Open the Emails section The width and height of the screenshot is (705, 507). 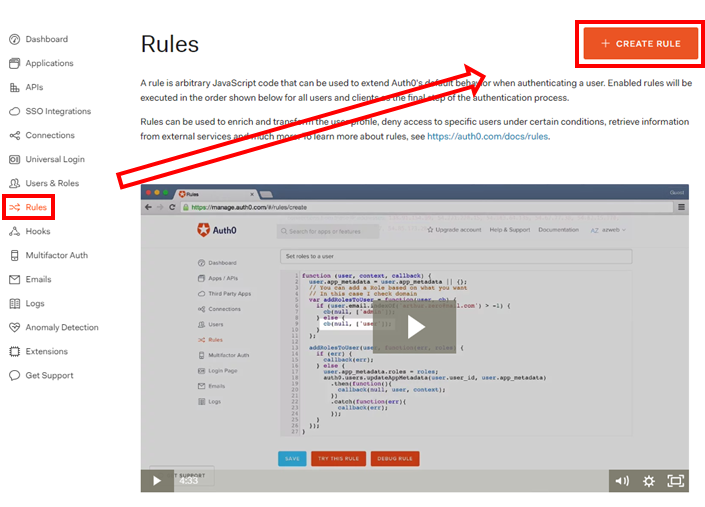(38, 279)
